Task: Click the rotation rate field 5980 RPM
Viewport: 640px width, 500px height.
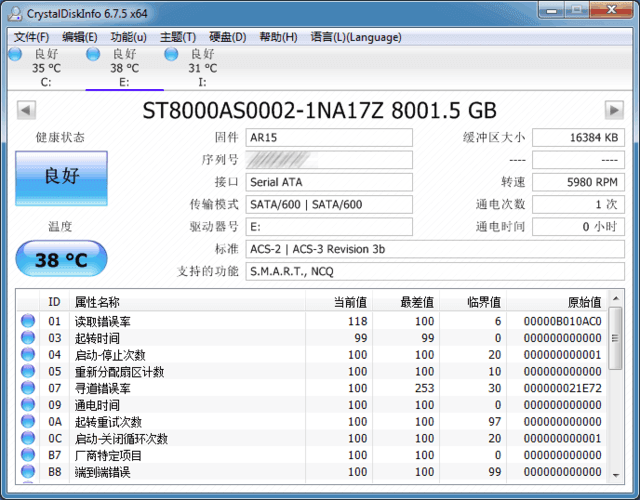Action: pyautogui.click(x=578, y=182)
